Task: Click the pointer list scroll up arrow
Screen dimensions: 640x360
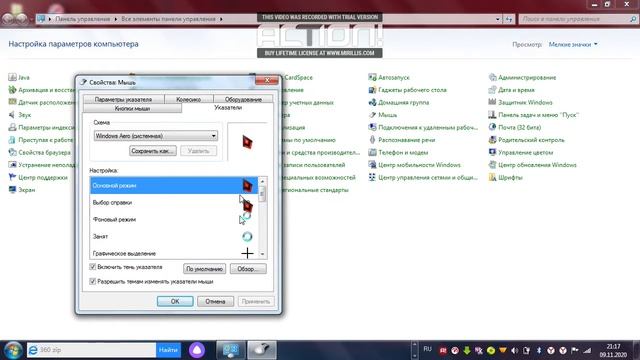Action: pyautogui.click(x=262, y=181)
